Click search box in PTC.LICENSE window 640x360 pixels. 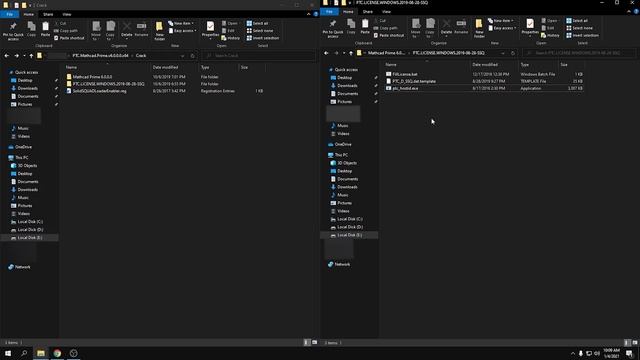[579, 53]
